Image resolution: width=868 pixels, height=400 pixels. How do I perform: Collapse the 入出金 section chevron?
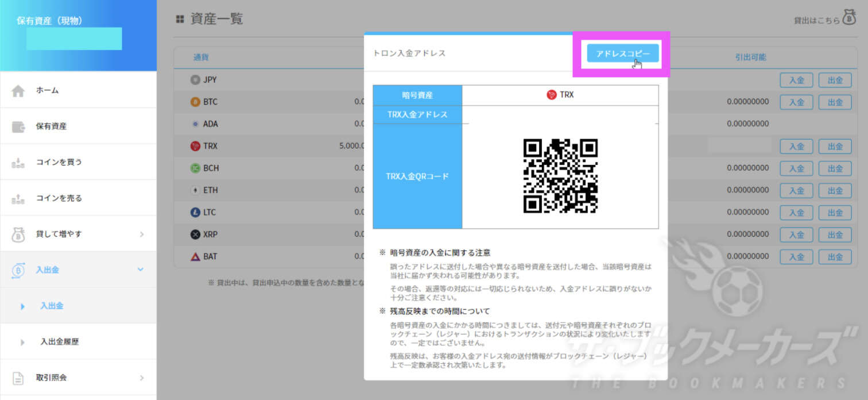pyautogui.click(x=141, y=269)
